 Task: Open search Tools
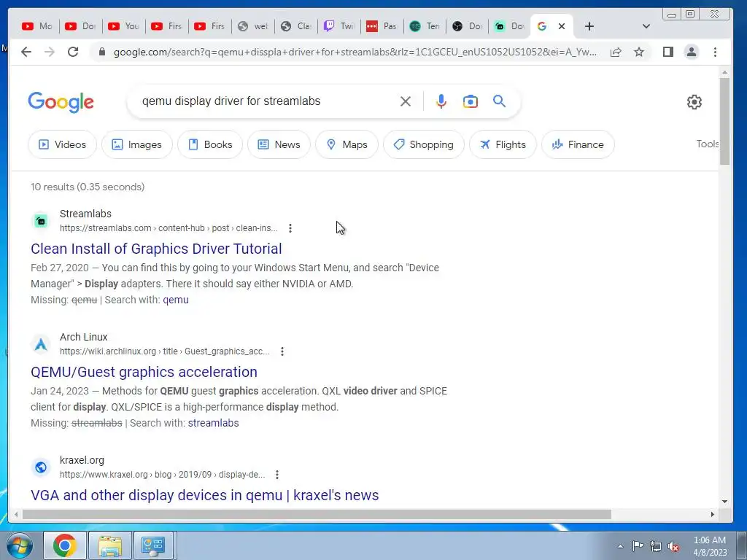pyautogui.click(x=708, y=144)
